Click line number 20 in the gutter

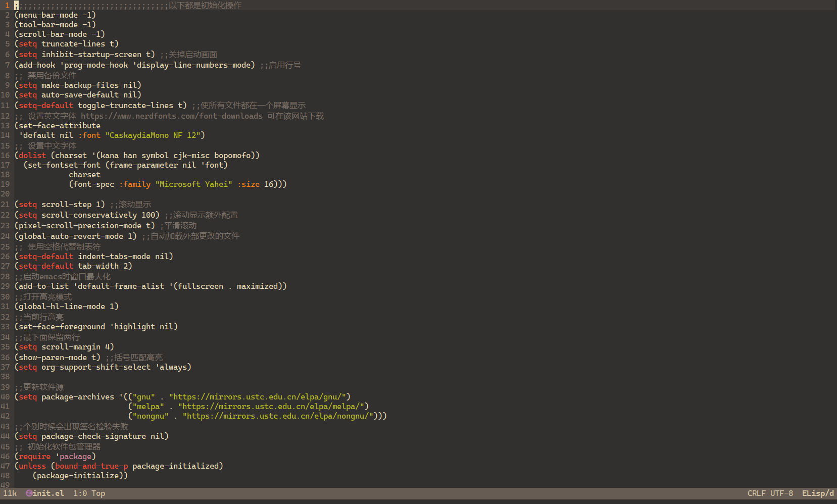point(5,194)
